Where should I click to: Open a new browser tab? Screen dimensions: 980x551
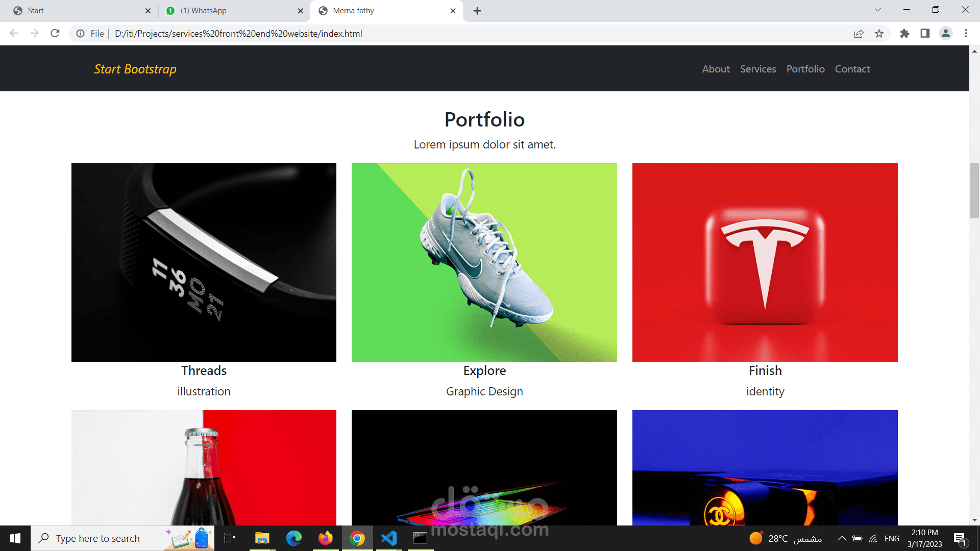[x=477, y=11]
